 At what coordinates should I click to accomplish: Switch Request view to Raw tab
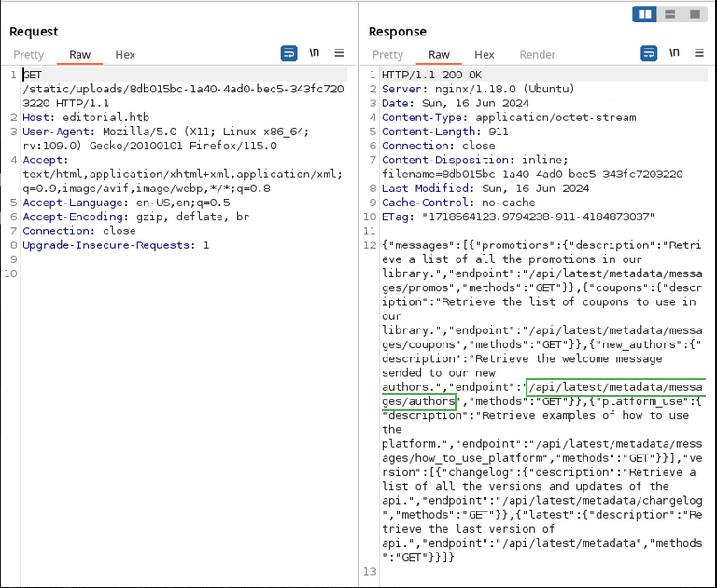tap(79, 55)
